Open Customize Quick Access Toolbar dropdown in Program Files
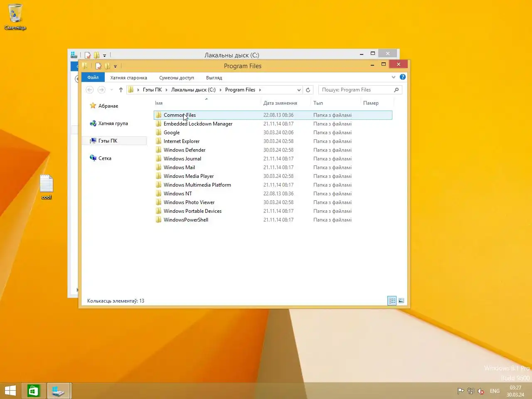 click(115, 66)
